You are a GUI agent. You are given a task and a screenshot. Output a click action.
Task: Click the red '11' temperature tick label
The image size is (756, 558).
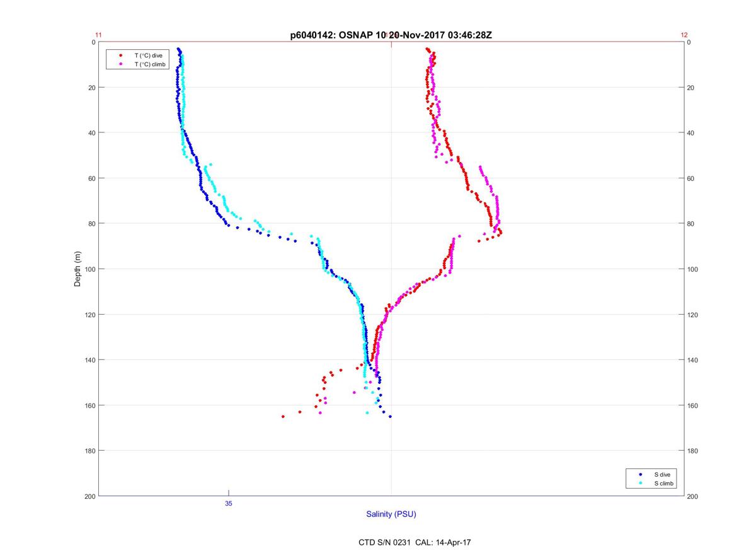98,35
